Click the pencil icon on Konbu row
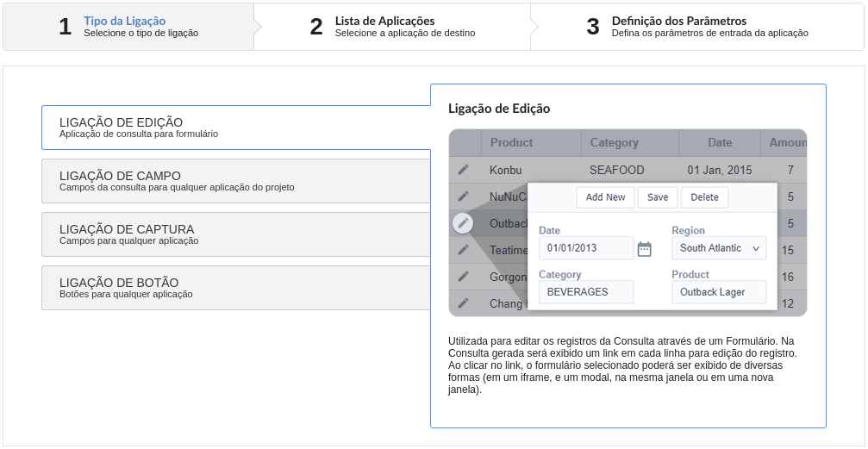The image size is (868, 449). (464, 170)
